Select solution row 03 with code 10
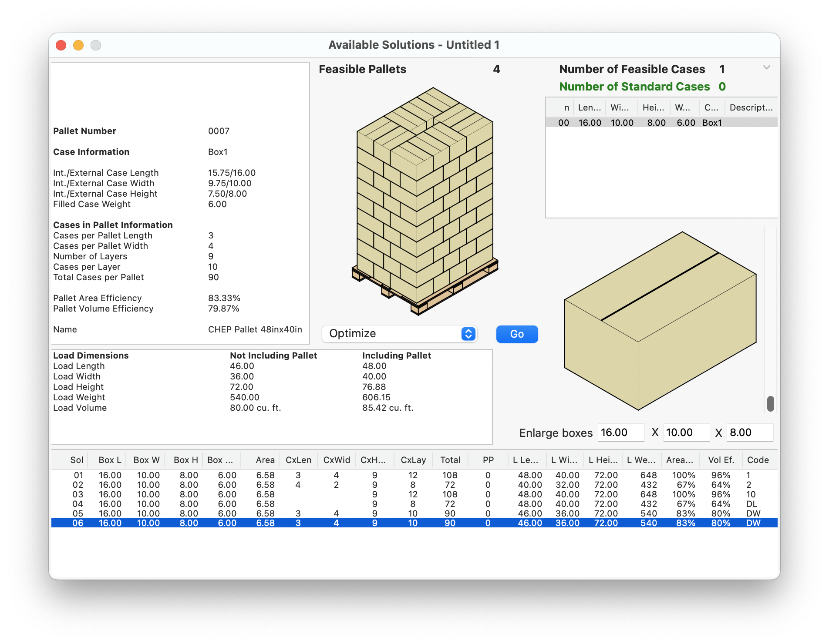The image size is (829, 644). point(414,494)
